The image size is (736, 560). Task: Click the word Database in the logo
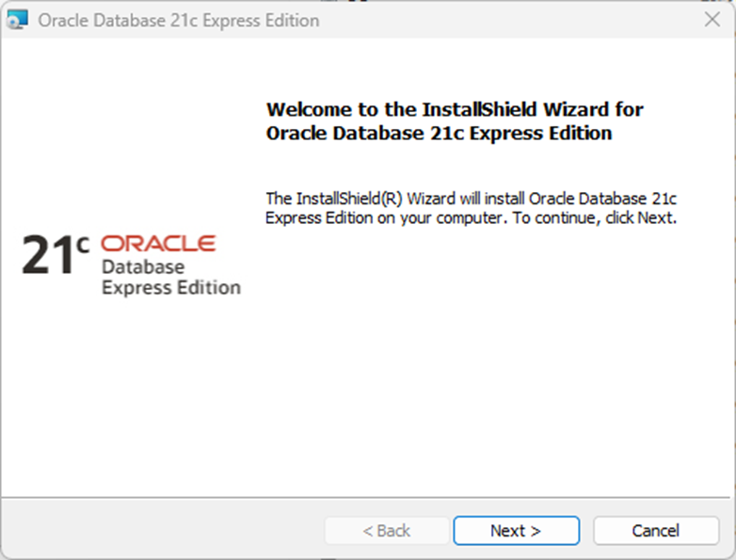(143, 267)
